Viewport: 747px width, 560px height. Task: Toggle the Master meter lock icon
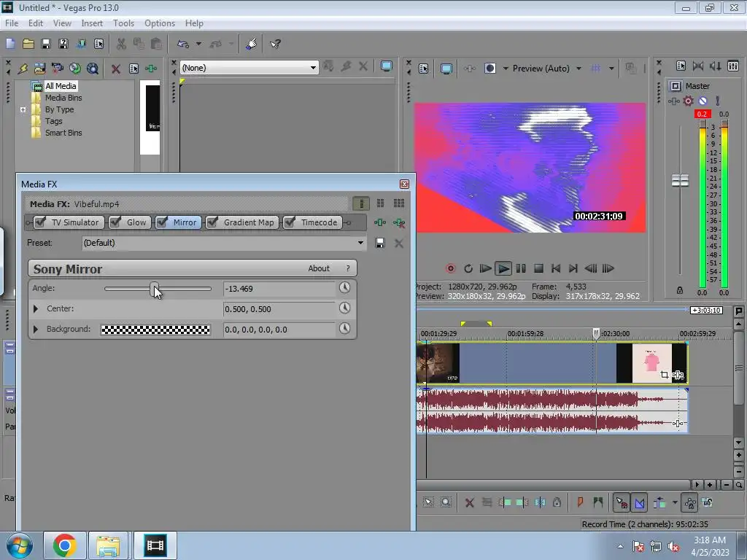click(680, 290)
